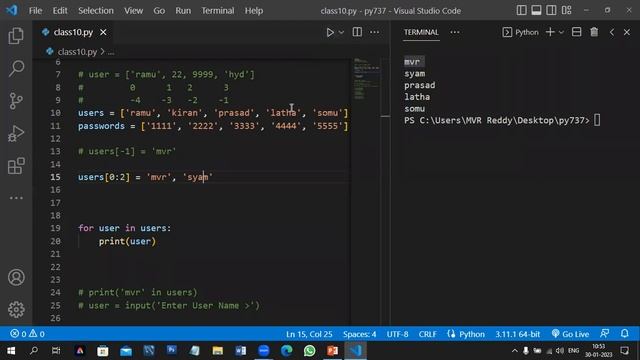Change encoding via UTF-8 status
640x360 pixels.
[397, 334]
